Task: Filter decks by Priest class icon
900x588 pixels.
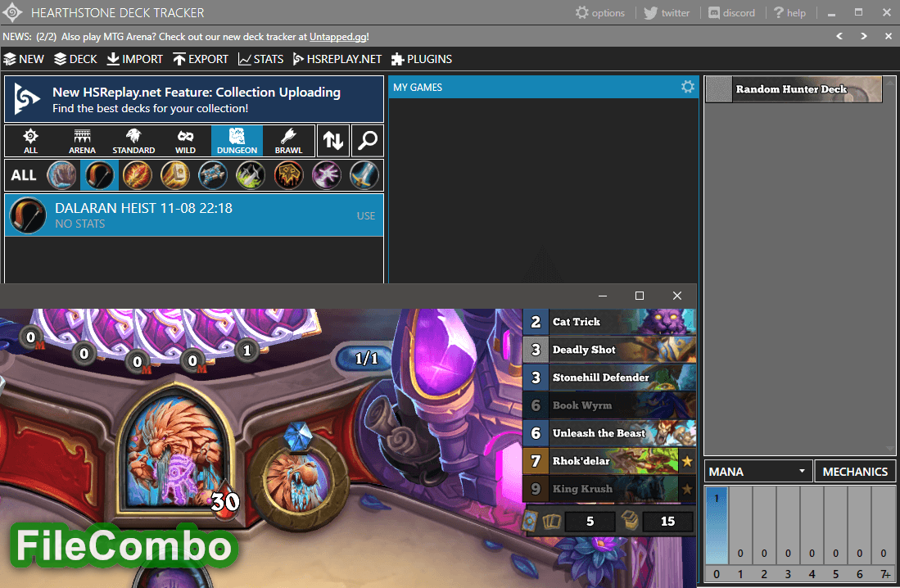Action: (213, 175)
